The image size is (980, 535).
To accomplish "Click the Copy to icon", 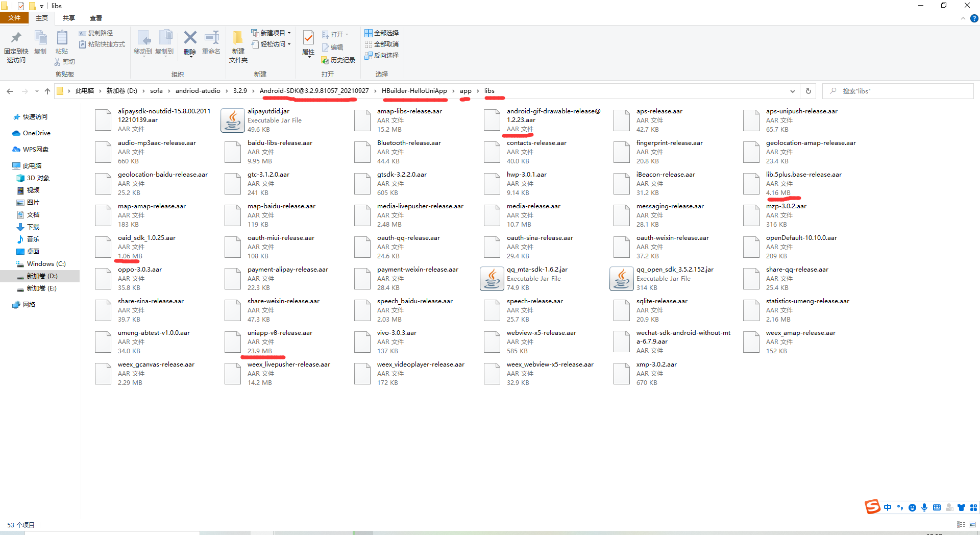I will point(164,38).
